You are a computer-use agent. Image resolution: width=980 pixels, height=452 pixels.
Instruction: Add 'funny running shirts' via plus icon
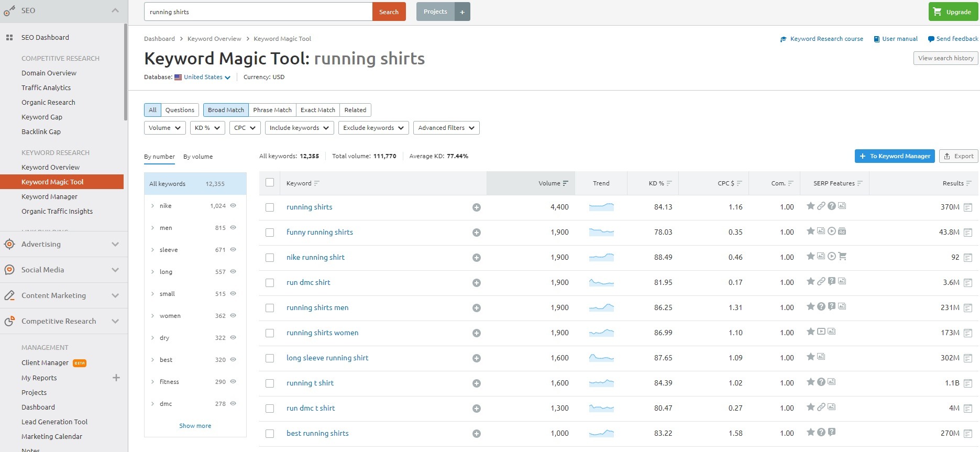477,233
